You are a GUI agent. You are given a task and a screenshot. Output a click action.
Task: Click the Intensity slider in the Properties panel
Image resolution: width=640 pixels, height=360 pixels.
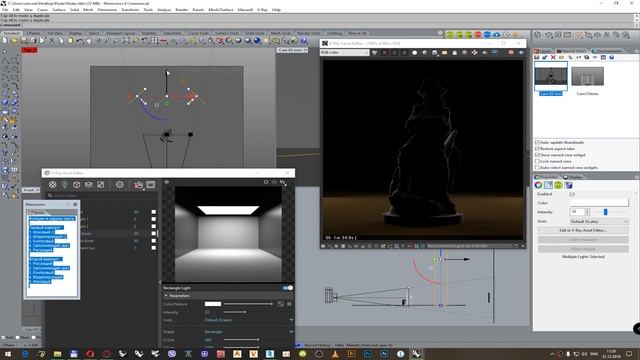click(611, 212)
